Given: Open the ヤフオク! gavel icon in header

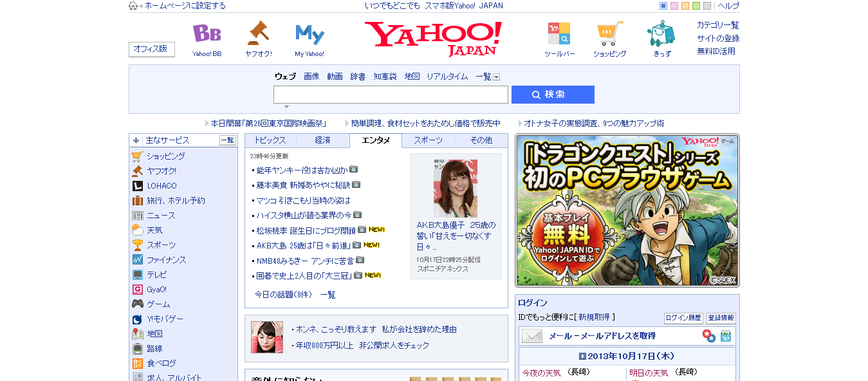Looking at the screenshot, I should point(258,33).
